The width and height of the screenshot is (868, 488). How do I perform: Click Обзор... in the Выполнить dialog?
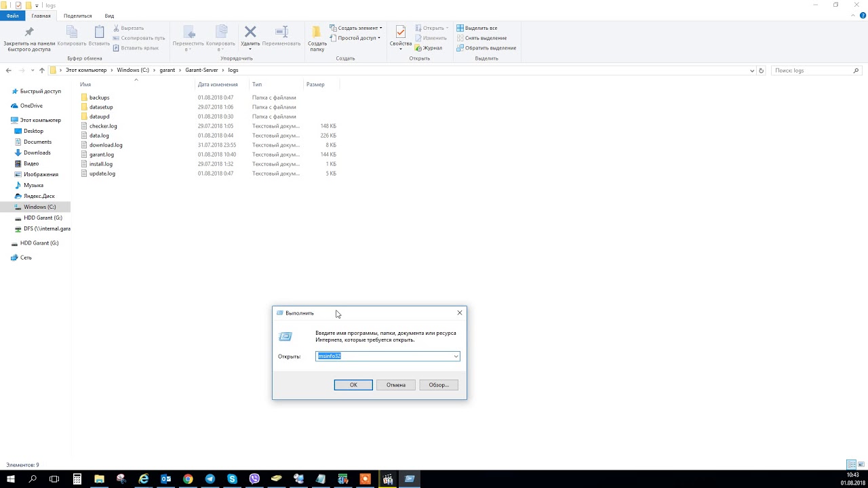[x=439, y=385]
